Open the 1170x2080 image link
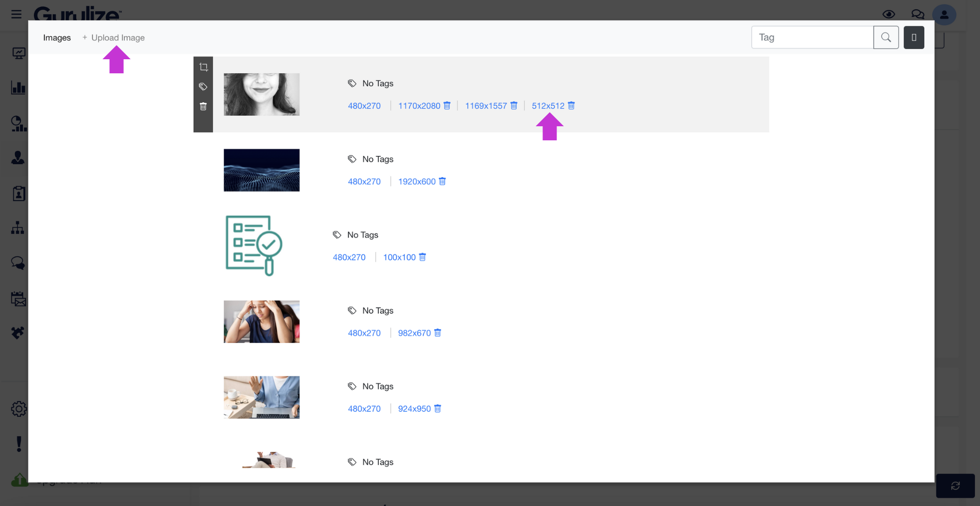Screen dimensions: 980x506 (x=419, y=105)
